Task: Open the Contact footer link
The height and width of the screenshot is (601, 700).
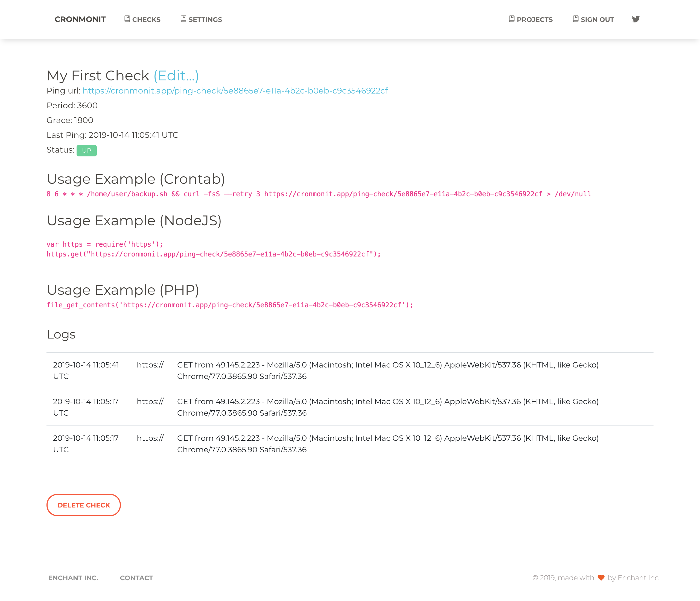Action: (x=136, y=578)
